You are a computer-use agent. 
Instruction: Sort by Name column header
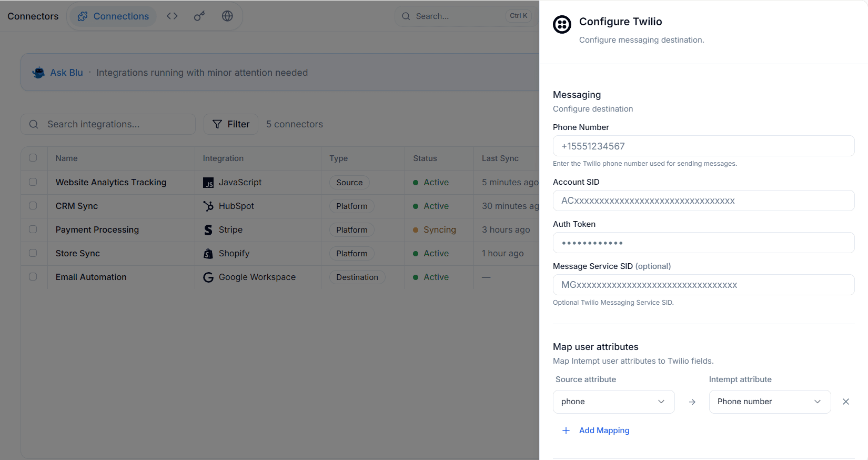[x=67, y=158]
